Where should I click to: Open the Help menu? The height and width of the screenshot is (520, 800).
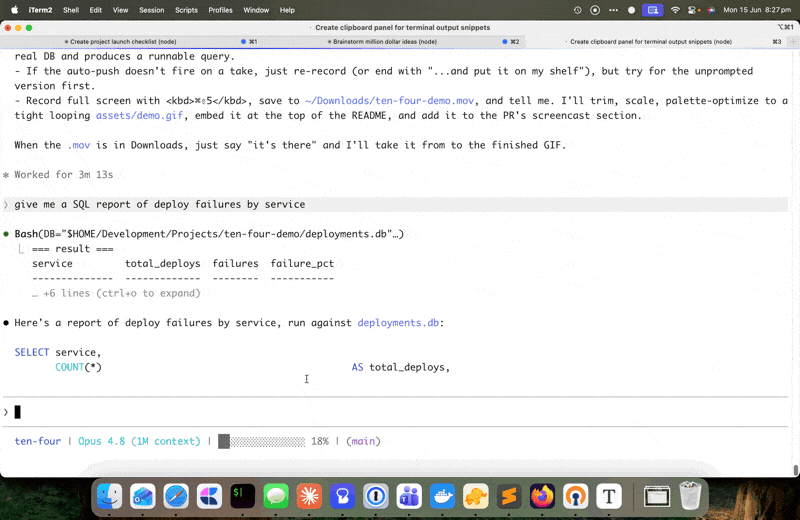287,10
